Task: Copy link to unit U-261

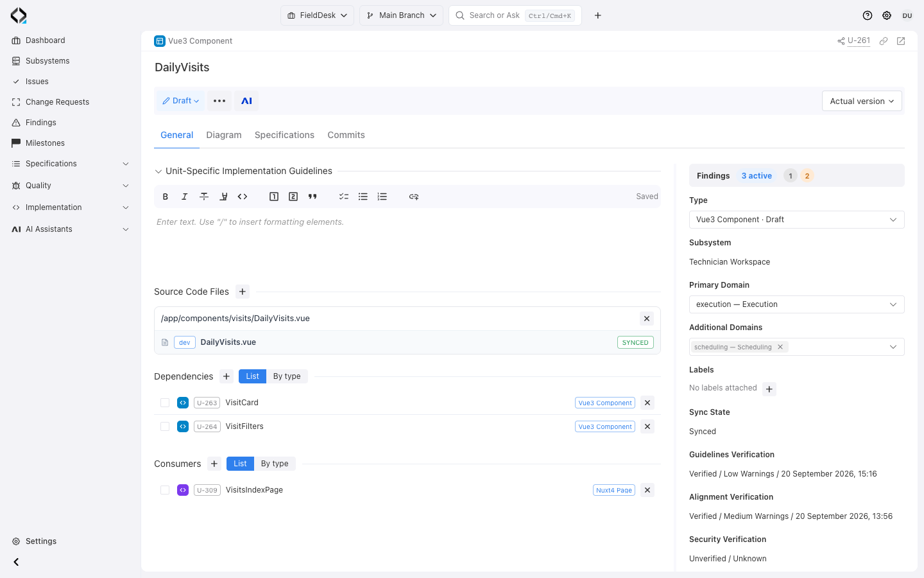Action: [x=884, y=41]
